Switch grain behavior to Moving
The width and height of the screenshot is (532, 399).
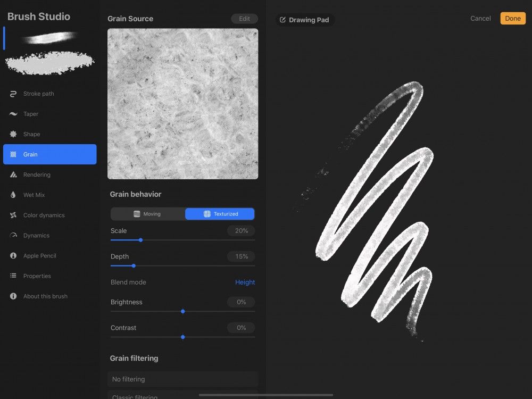(147, 214)
